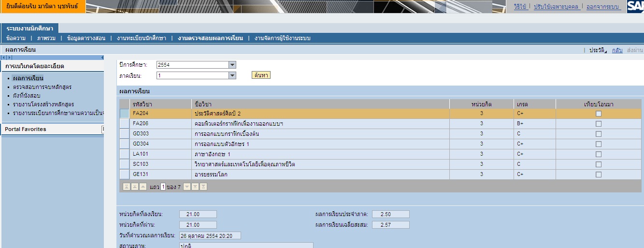Open the งานทะเบียนนักศึกษา menu item
This screenshot has height=248, width=644.
click(142, 38)
